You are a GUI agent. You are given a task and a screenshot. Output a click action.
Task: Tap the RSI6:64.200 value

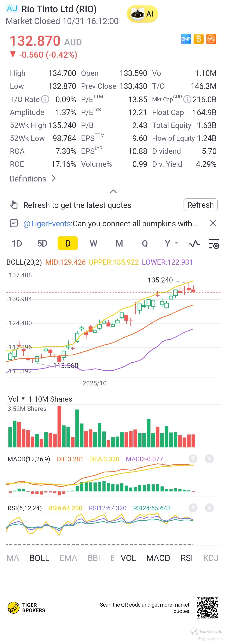pos(65,508)
